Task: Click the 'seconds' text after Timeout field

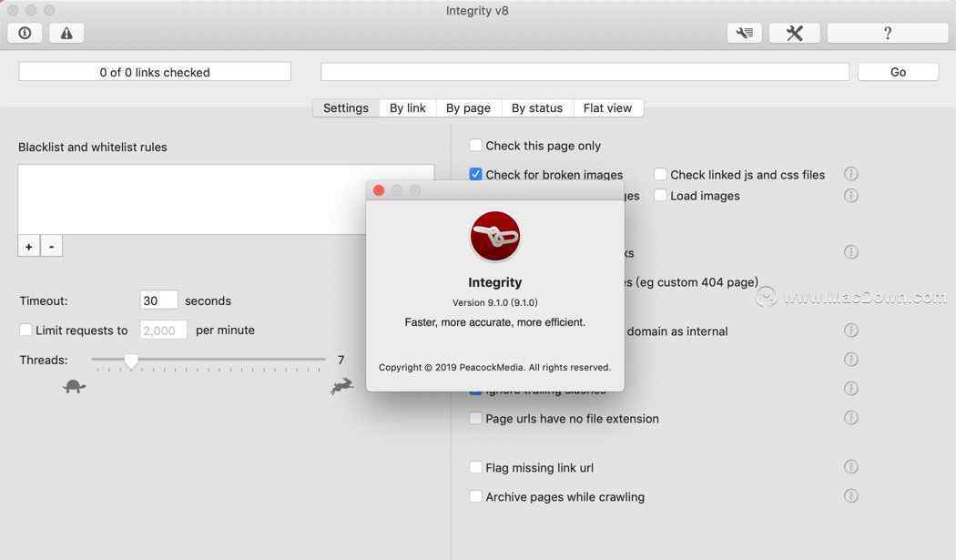Action: pos(208,300)
